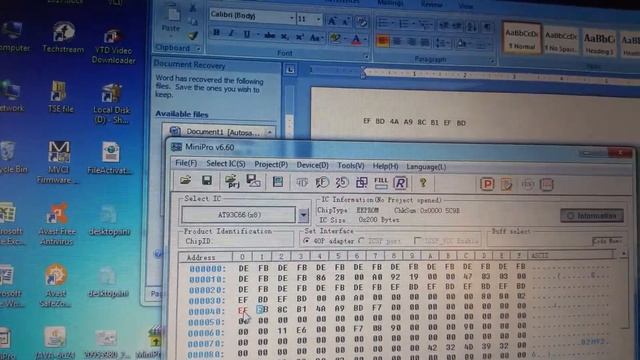This screenshot has height=360, width=640.
Task: Click Word's font color swatch (red A)
Action: click(x=356, y=39)
